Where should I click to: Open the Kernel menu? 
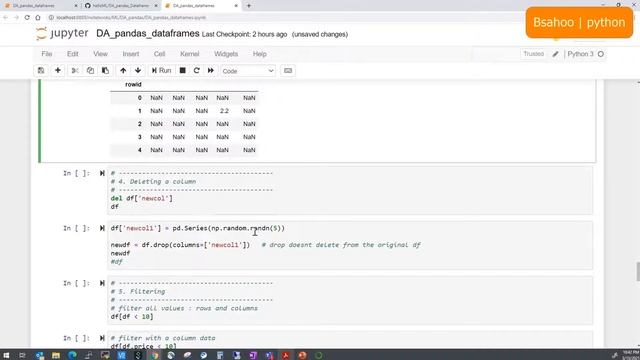190,54
